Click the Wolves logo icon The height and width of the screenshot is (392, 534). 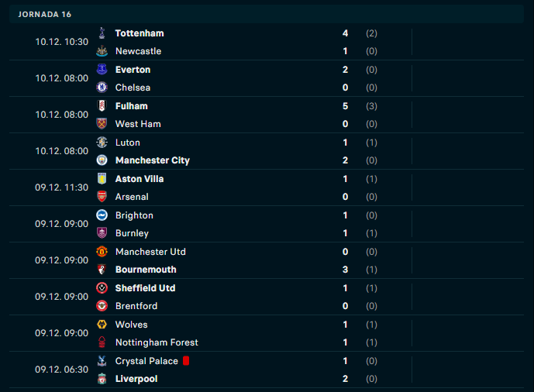coord(102,325)
